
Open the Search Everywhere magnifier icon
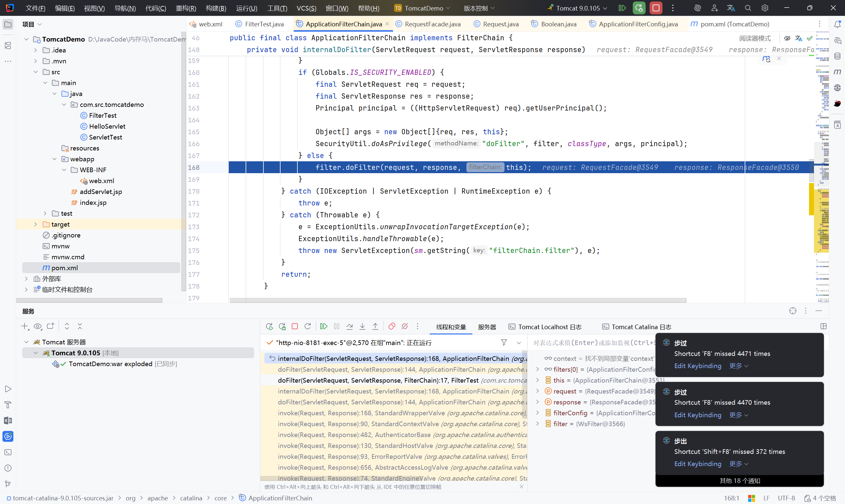click(x=748, y=8)
